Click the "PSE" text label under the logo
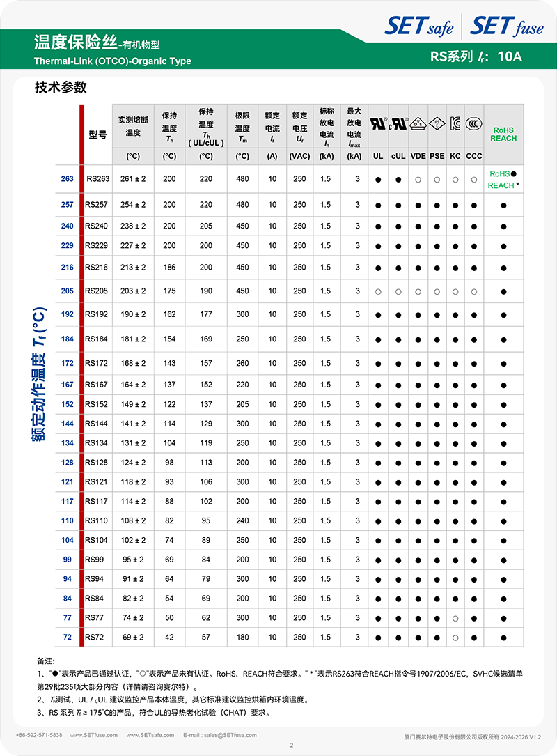 tap(437, 156)
